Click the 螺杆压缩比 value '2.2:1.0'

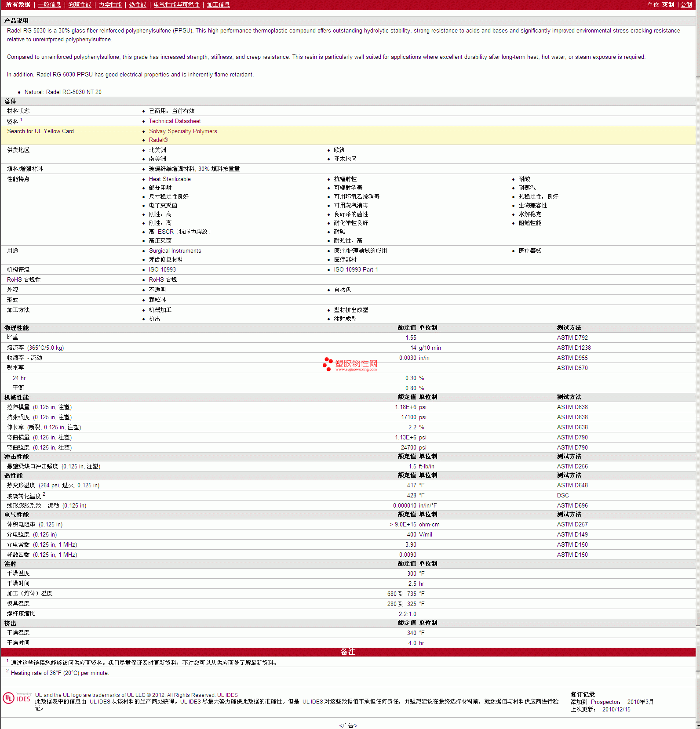[407, 614]
